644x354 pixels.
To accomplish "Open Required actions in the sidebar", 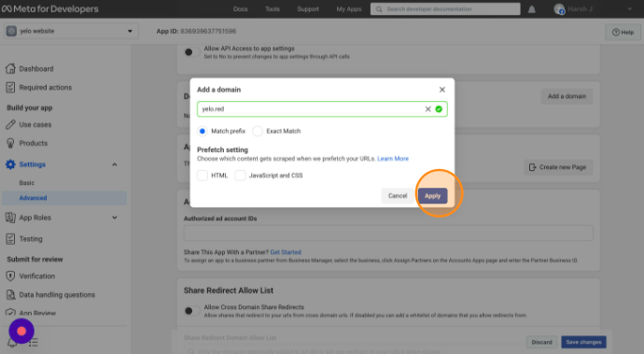I will coord(45,87).
